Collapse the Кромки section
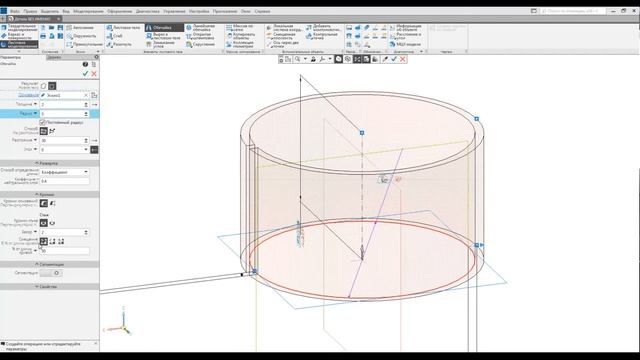Viewport: 640px width, 360px height. pos(49,194)
